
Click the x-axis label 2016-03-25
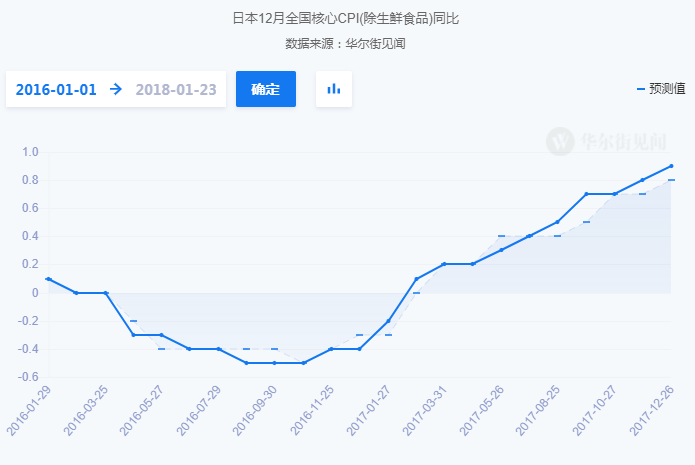86,410
